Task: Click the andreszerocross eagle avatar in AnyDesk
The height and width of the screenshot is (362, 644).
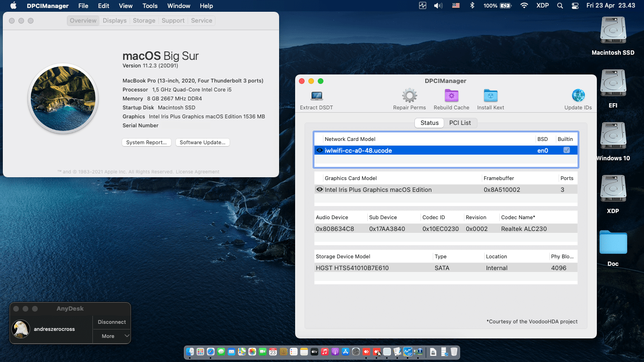Action: 21,329
